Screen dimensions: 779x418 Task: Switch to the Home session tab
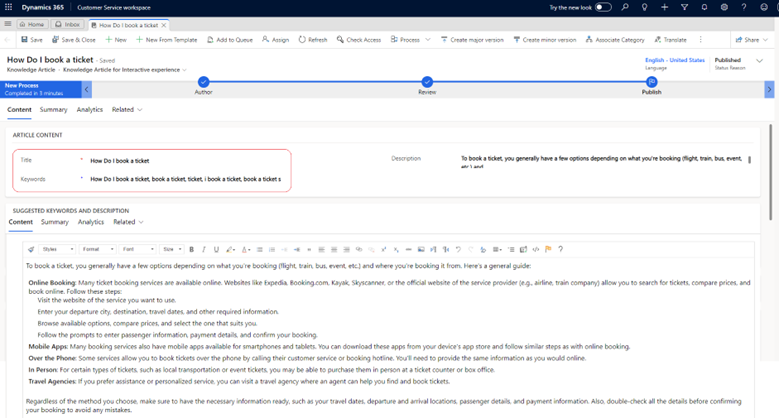32,24
